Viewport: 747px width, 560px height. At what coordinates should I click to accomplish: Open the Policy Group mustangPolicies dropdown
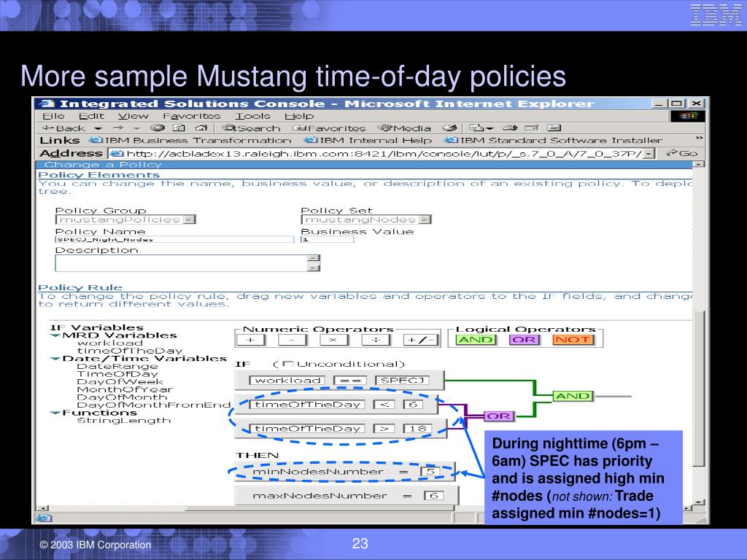coord(125,219)
